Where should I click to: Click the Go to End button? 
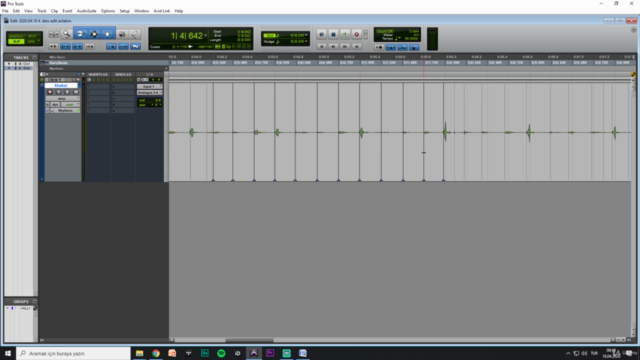[x=356, y=47]
